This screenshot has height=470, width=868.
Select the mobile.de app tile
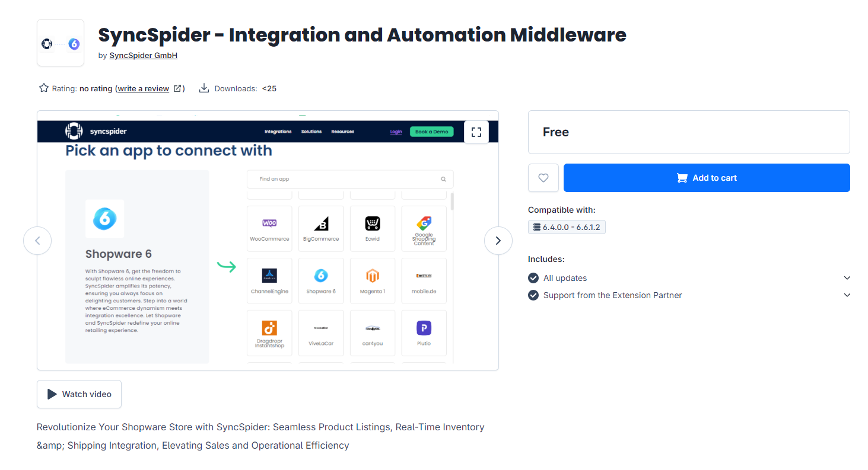click(x=424, y=281)
